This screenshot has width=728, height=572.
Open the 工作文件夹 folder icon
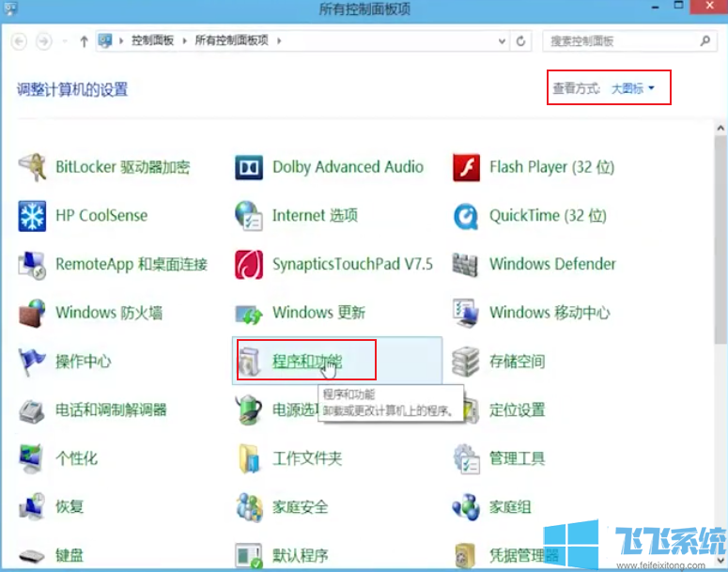pyautogui.click(x=249, y=458)
